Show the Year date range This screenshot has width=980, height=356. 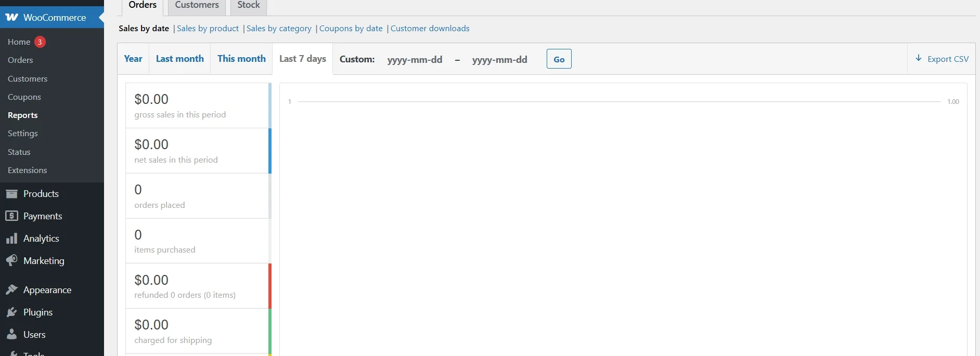pyautogui.click(x=133, y=59)
